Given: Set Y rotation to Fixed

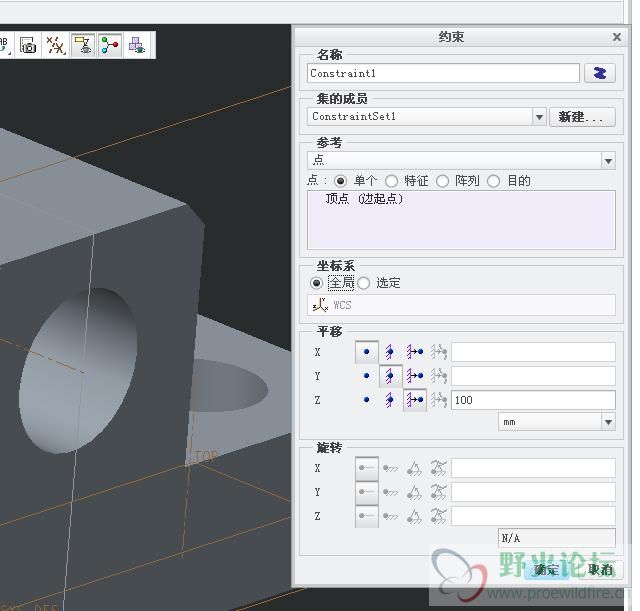Looking at the screenshot, I should click(391, 492).
